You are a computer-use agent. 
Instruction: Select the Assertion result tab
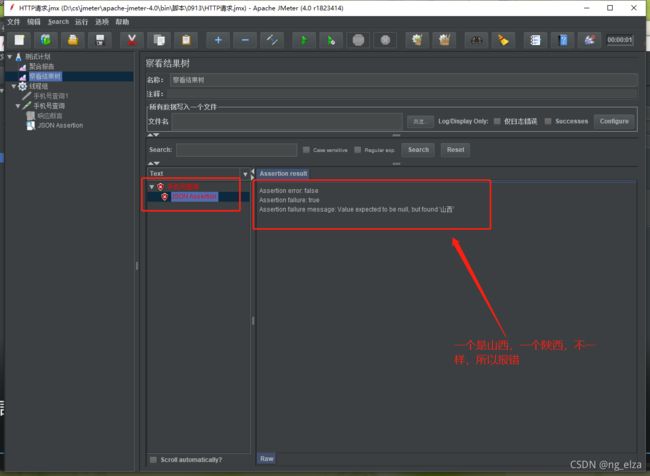[x=283, y=173]
